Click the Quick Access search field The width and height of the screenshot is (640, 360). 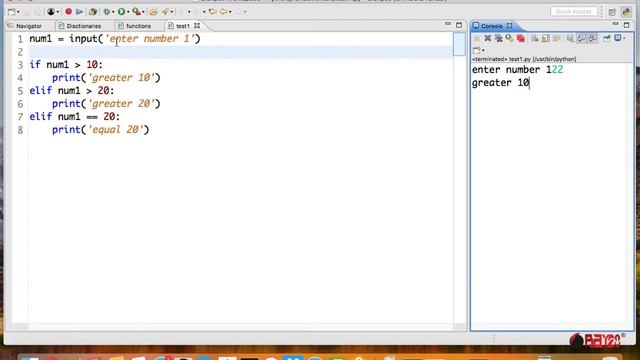[573, 11]
